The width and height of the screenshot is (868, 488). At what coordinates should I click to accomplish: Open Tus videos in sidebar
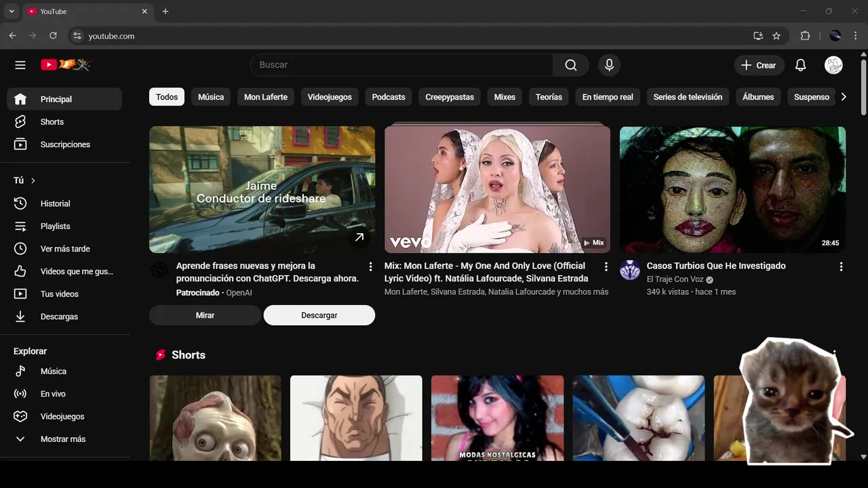click(x=64, y=294)
